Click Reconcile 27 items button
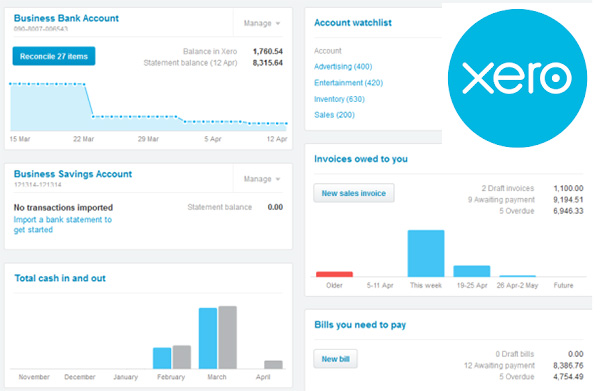Image resolution: width=600 pixels, height=391 pixels. pyautogui.click(x=54, y=56)
